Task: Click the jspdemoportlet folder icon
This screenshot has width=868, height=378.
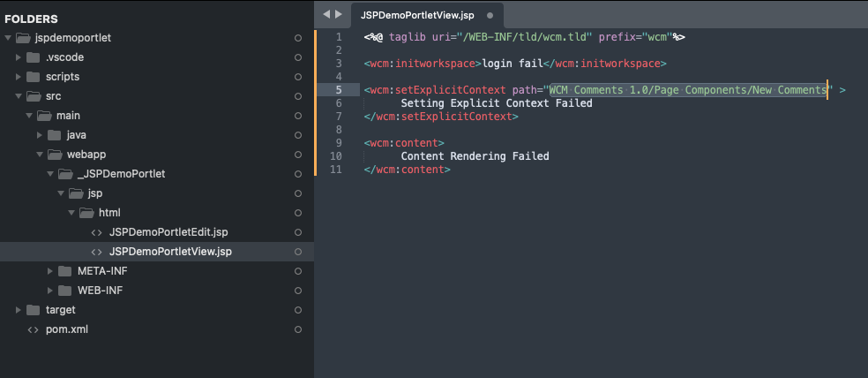Action: point(23,38)
